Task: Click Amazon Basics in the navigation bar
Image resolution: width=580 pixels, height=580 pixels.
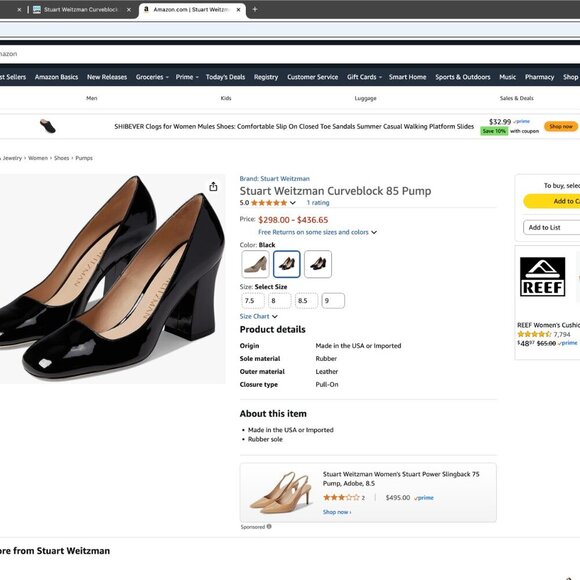Action: pyautogui.click(x=56, y=77)
